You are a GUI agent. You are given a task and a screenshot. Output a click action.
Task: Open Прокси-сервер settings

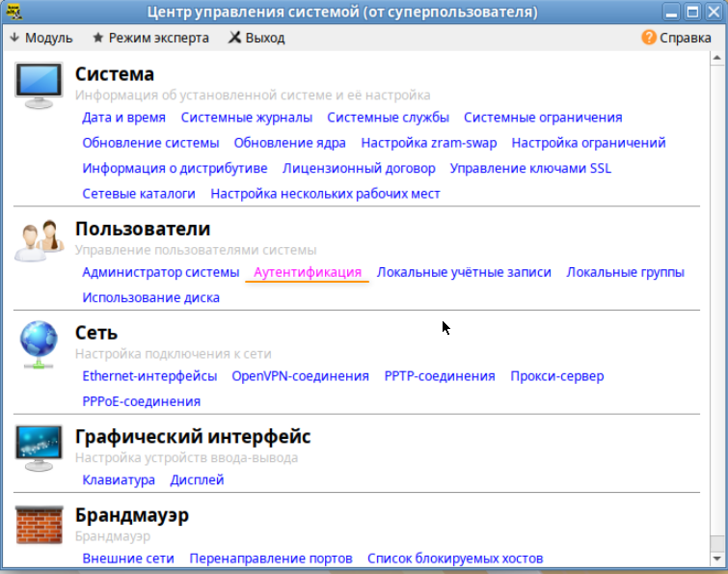557,376
